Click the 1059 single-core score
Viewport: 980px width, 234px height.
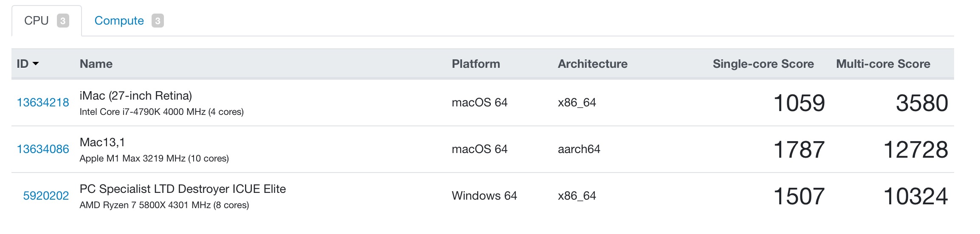click(x=799, y=103)
